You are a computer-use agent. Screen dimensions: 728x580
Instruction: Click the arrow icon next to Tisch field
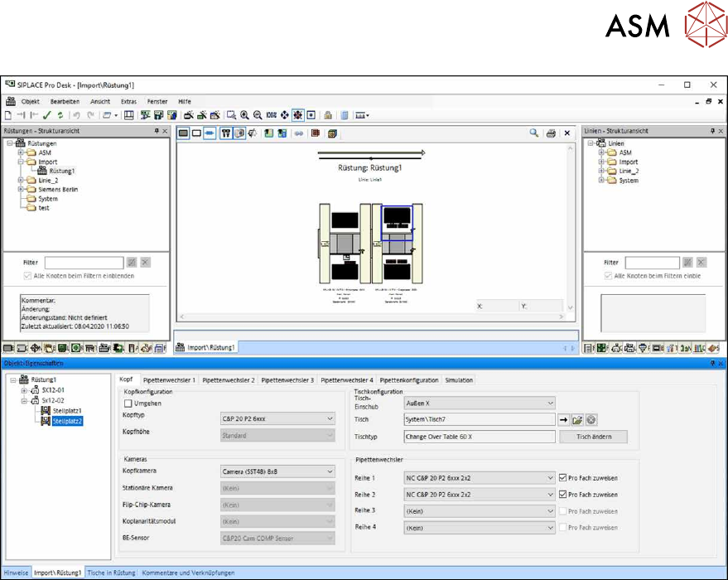564,420
